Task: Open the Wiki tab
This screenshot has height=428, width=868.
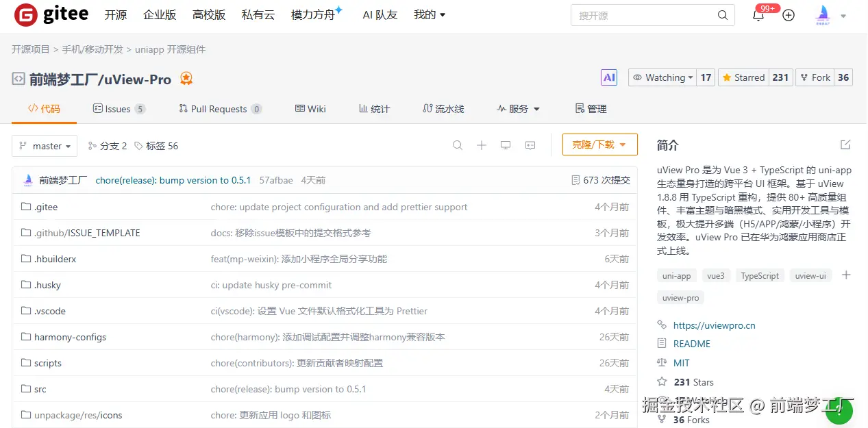Action: (x=310, y=109)
